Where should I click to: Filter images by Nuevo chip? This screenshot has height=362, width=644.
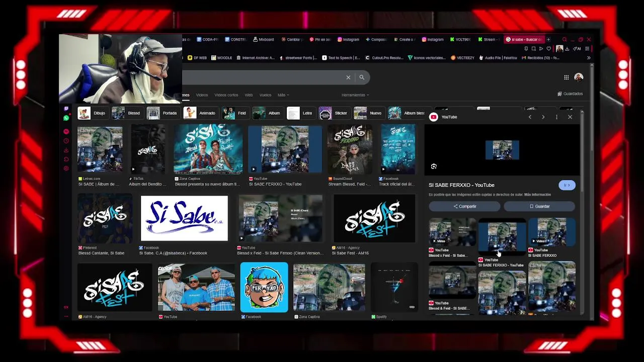(x=369, y=113)
